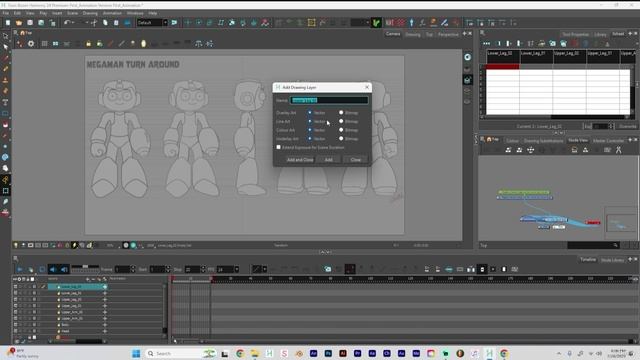Open the Windows Start menu

pos(136,353)
